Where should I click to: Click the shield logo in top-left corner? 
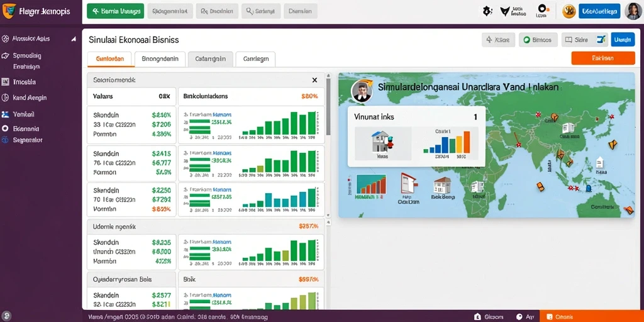[9, 11]
